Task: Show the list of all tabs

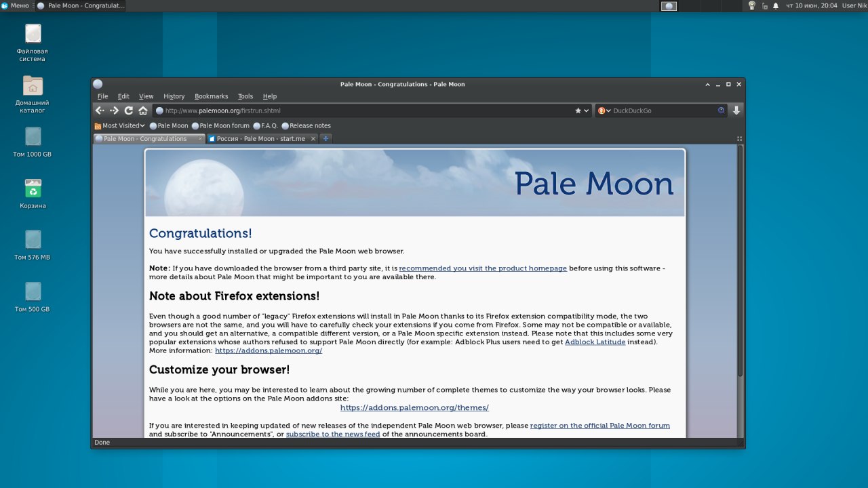Action: 739,139
